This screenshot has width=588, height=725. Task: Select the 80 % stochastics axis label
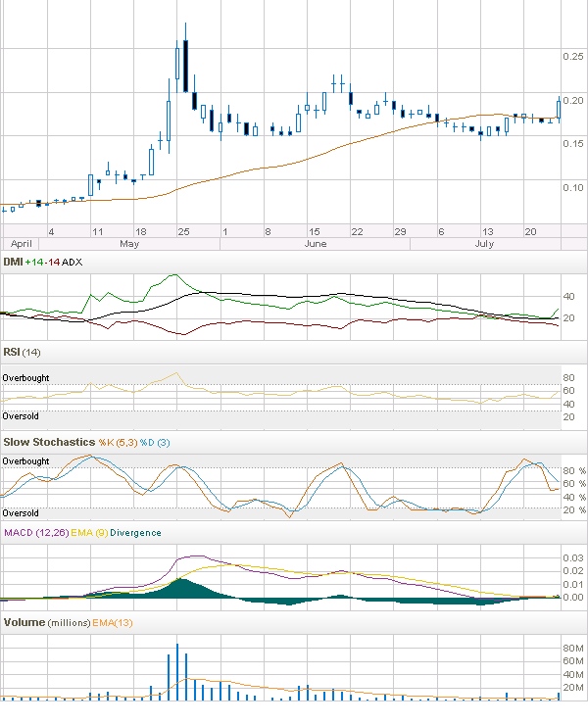(574, 470)
